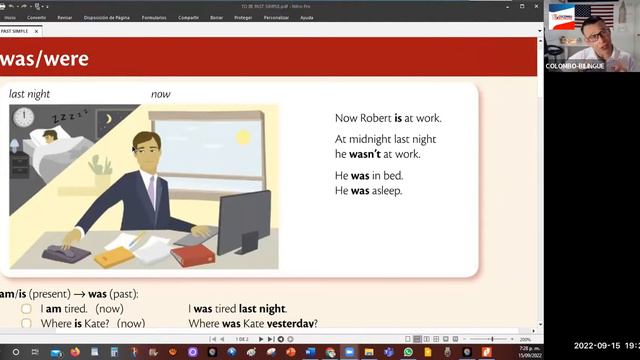Go to first page button

[x=212, y=339]
